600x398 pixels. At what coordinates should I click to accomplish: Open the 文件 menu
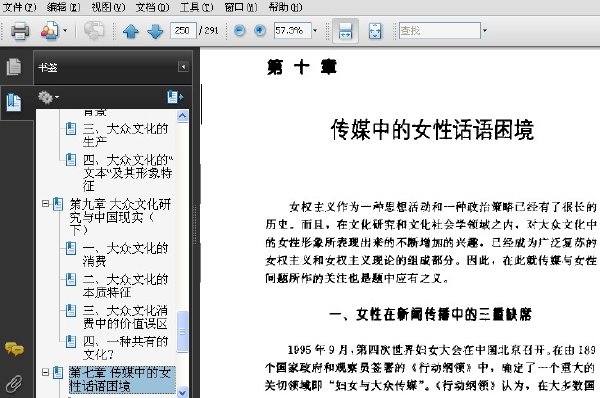(x=19, y=7)
